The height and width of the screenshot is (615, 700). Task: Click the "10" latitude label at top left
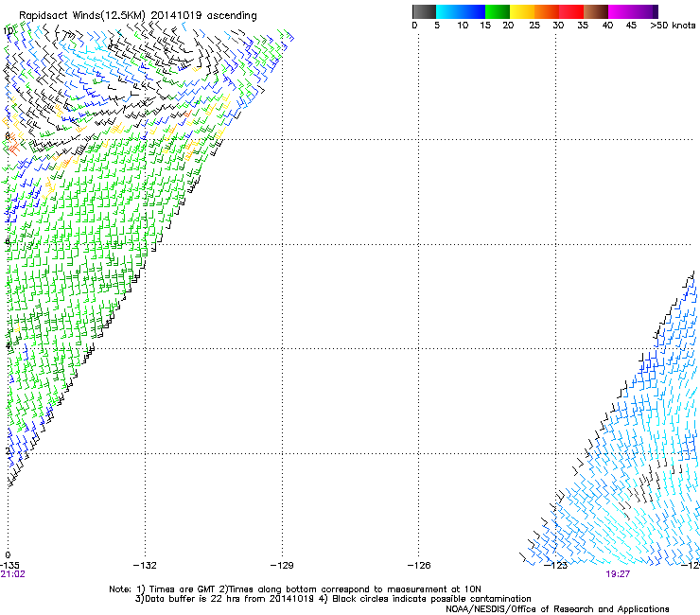8,31
